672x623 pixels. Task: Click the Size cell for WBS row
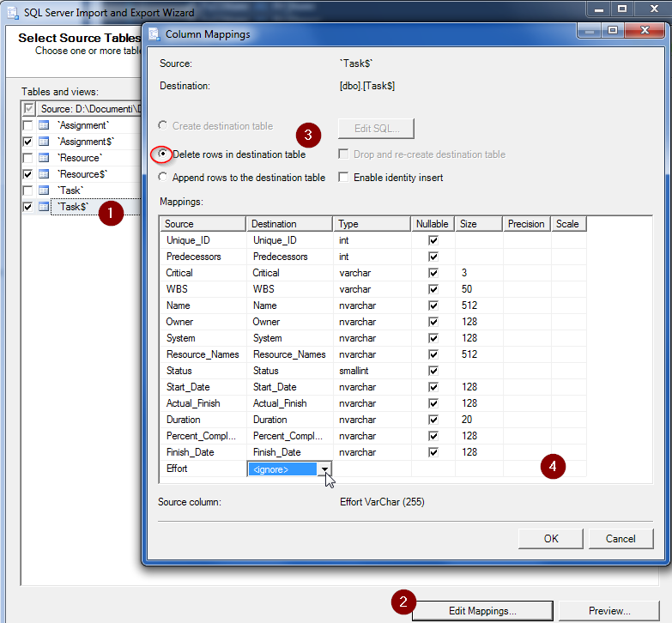click(x=478, y=289)
